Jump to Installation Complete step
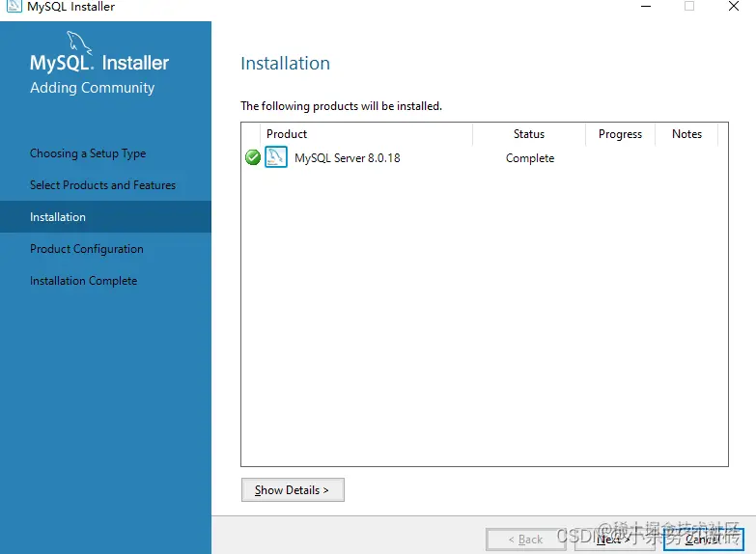The image size is (756, 554). (83, 281)
